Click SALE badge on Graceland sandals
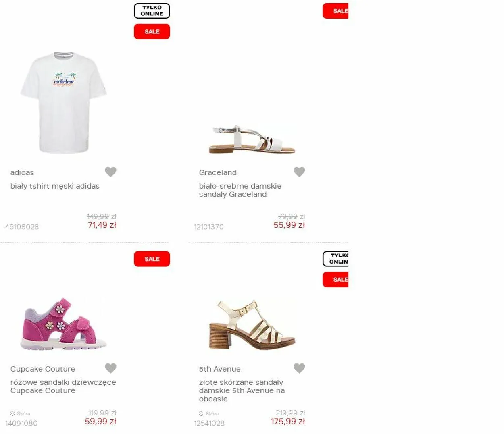Viewport: 504px width, 434px height. [335, 11]
